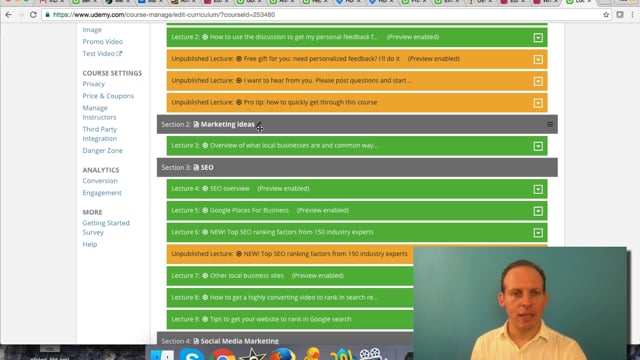Click the video icon on Lecture 2

205,37
